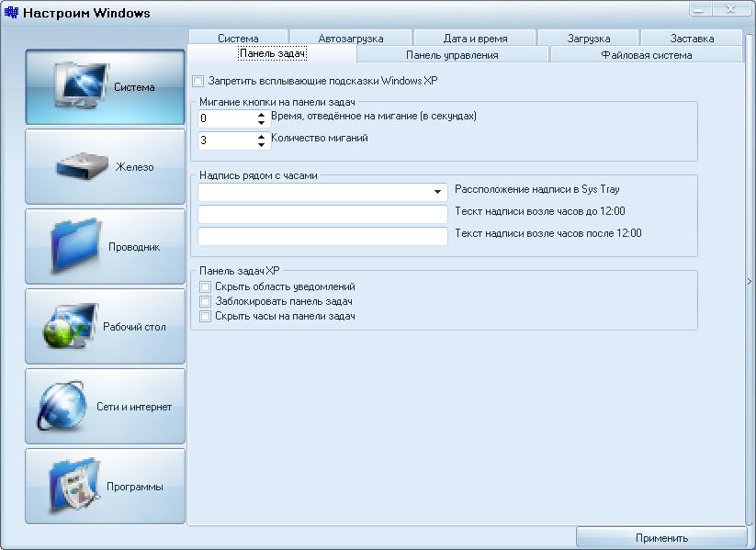Minimize the Настроим Windows window
This screenshot has width=756, height=550.
click(699, 9)
